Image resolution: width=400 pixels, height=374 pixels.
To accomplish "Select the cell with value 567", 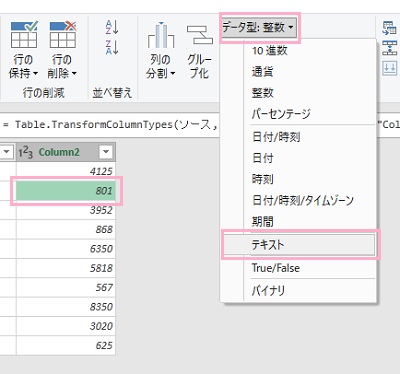I will pyautogui.click(x=66, y=287).
